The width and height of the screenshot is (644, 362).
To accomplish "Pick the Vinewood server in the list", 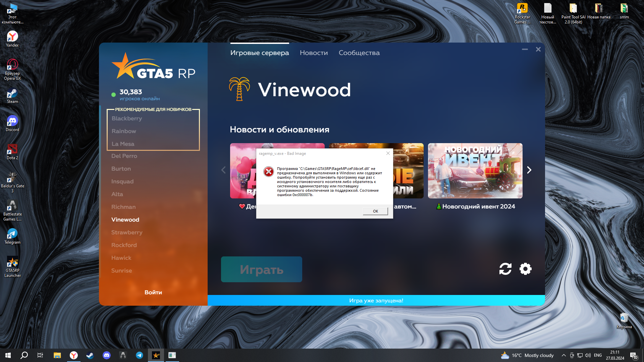I will [x=125, y=220].
